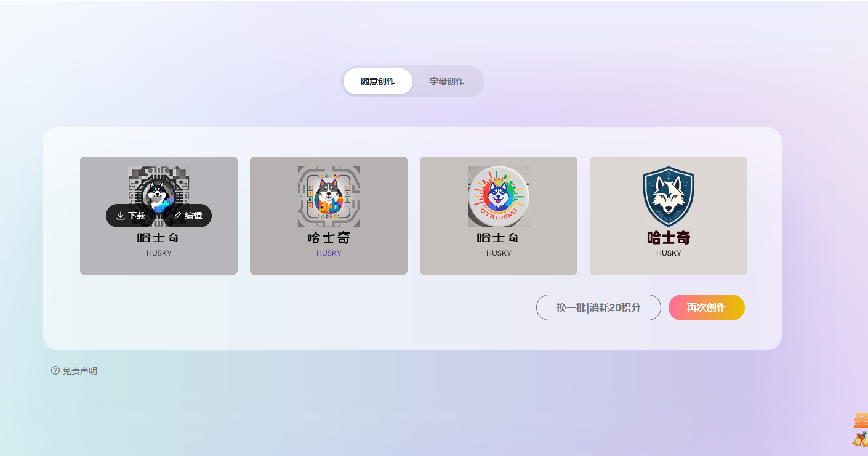This screenshot has height=456, width=868.
Task: Click the round badge husky emblem image
Action: [499, 197]
